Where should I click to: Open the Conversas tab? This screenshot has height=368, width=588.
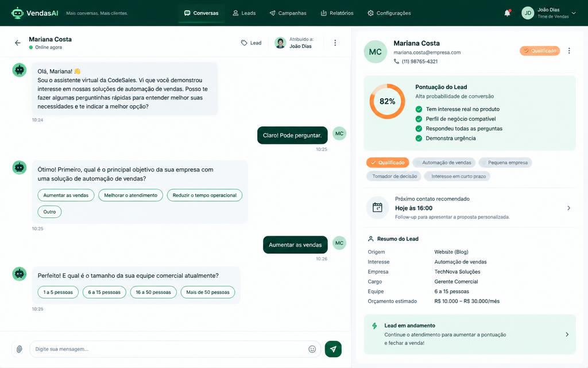coord(202,13)
